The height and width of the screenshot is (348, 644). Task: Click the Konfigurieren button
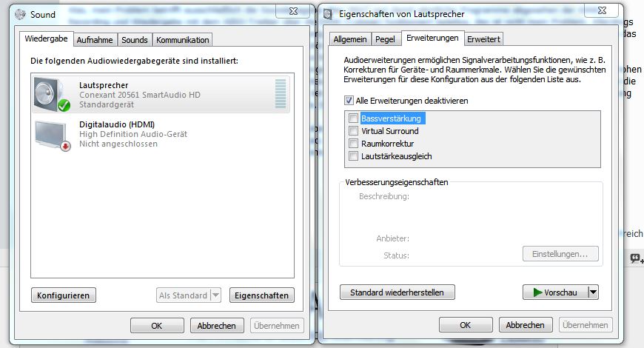63,295
